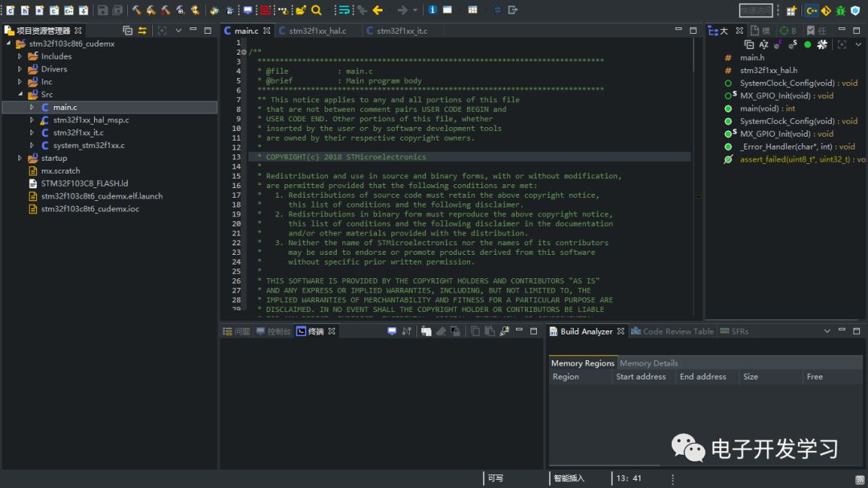Toggle Link with Editor in Project Explorer
Image resolution: width=868 pixels, height=488 pixels.
pos(142,31)
